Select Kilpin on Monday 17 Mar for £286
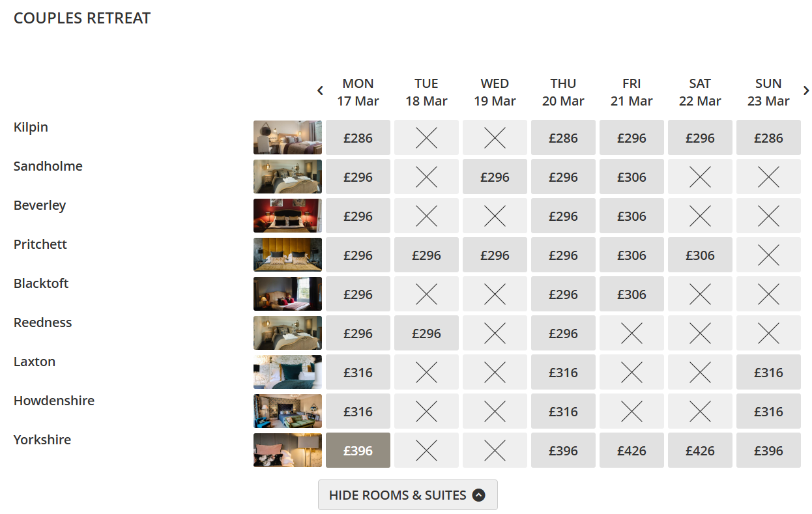This screenshot has height=514, width=812. pyautogui.click(x=358, y=137)
